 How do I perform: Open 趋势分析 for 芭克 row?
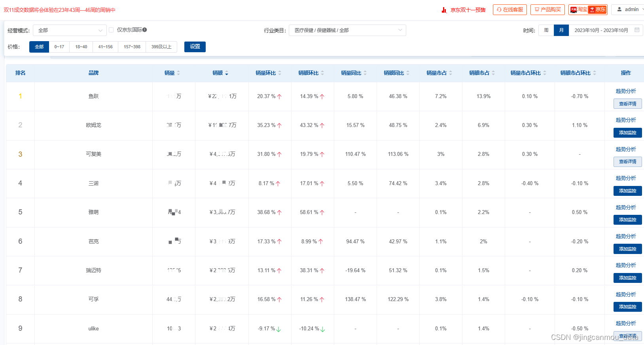pyautogui.click(x=626, y=236)
